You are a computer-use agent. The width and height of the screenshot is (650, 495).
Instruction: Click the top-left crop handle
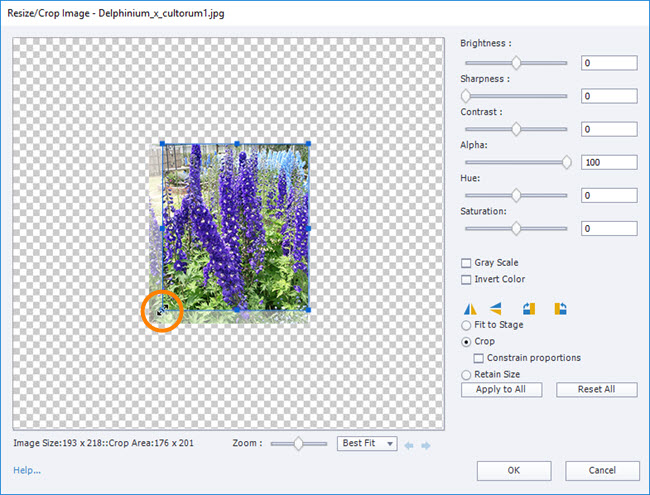(x=162, y=144)
